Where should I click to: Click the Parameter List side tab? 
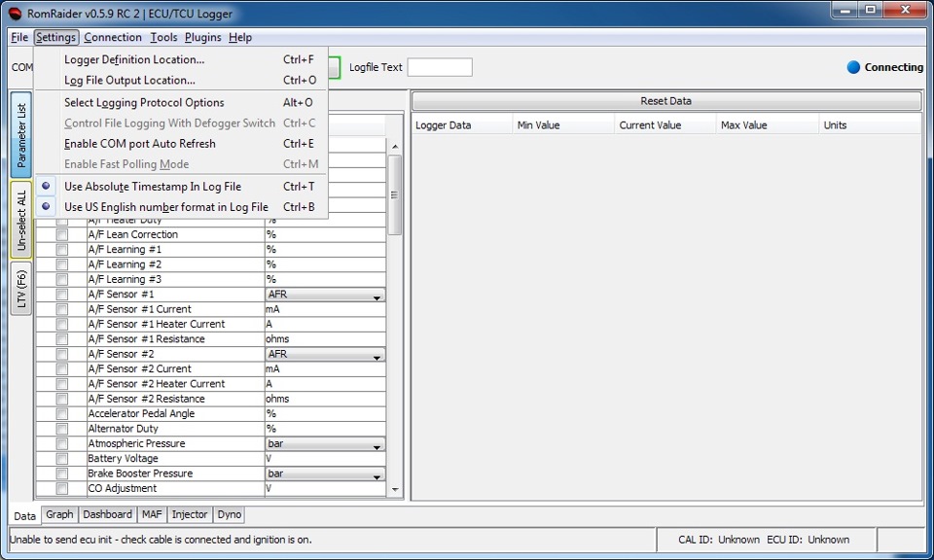pyautogui.click(x=21, y=135)
